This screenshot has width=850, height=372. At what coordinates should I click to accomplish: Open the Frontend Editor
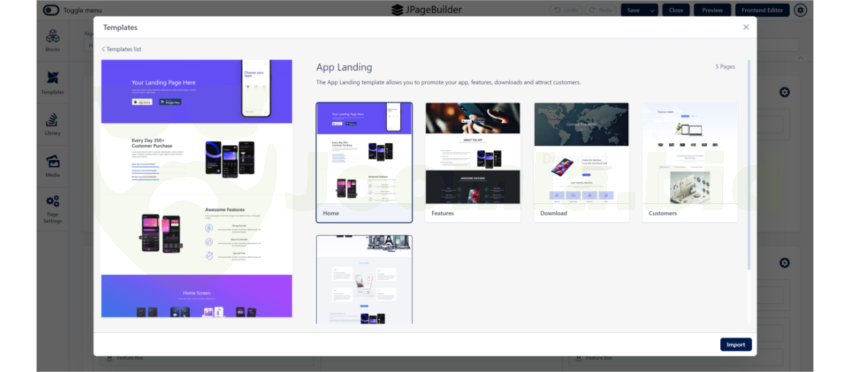(x=762, y=10)
